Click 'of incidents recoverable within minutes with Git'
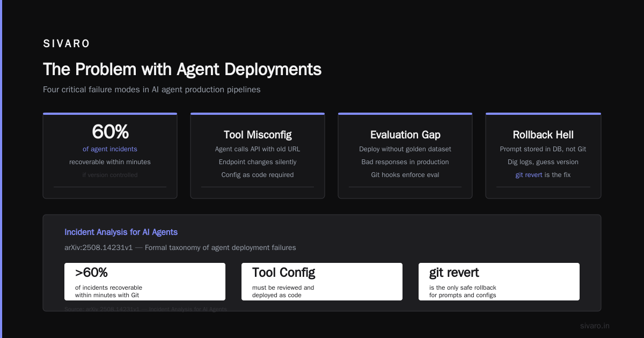This screenshot has height=338, width=644. pyautogui.click(x=109, y=291)
